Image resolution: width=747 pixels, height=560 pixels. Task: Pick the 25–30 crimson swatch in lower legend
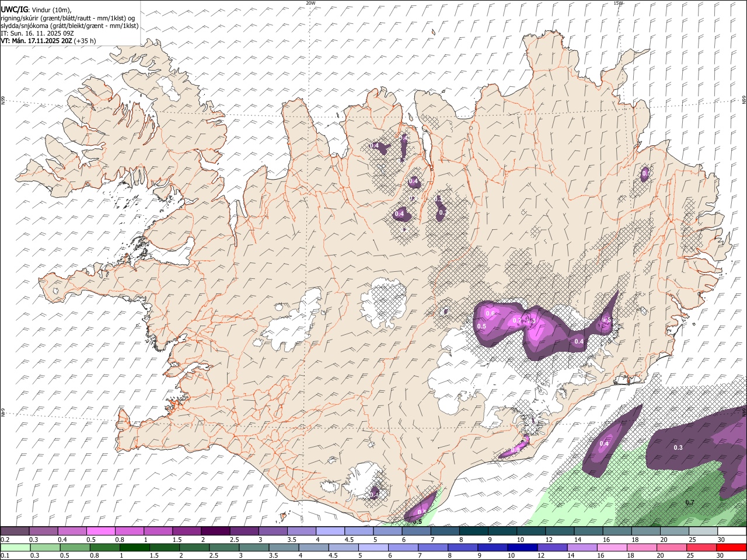(701, 548)
